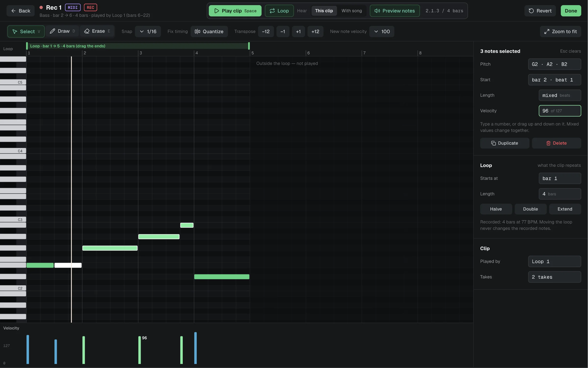Revert changes to the clip
The width and height of the screenshot is (588, 368).
click(x=540, y=11)
